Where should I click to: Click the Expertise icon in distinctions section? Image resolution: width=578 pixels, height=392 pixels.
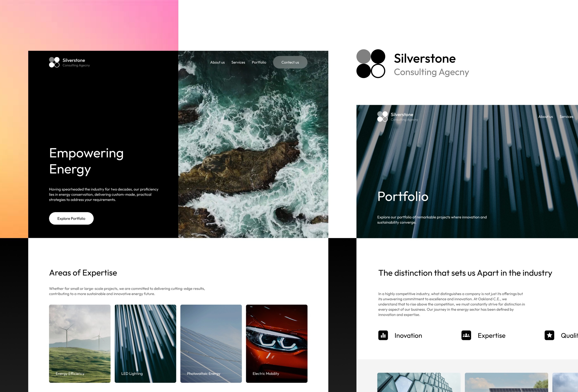click(x=465, y=335)
